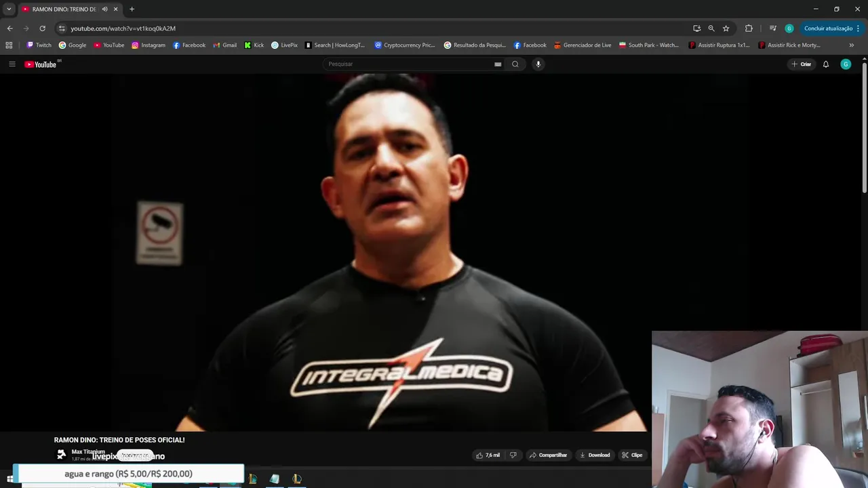Open the tab search dropdown arrow
This screenshot has height=488, width=868.
pos(9,9)
